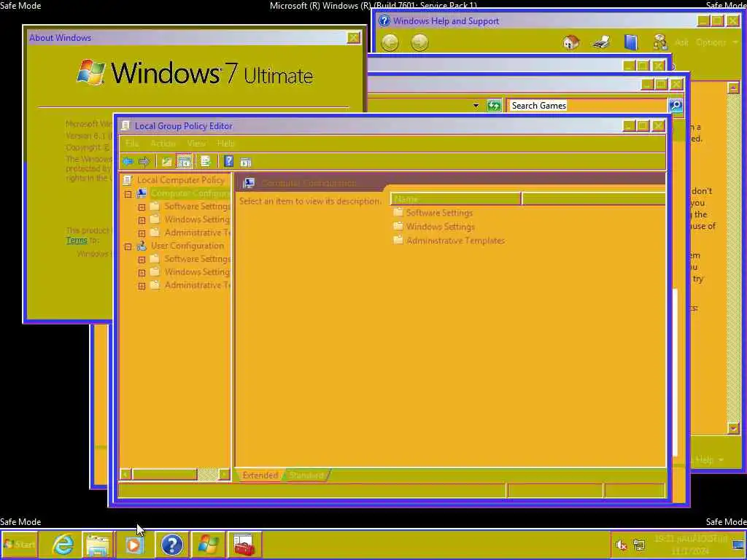Click the Forward arrow in Group Policy Editor toolbar
Screen dimensions: 747x560
pyautogui.click(x=144, y=162)
